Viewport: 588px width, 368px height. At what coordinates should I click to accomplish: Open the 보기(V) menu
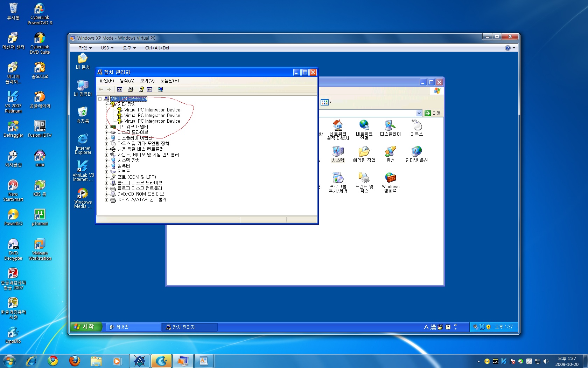click(147, 81)
